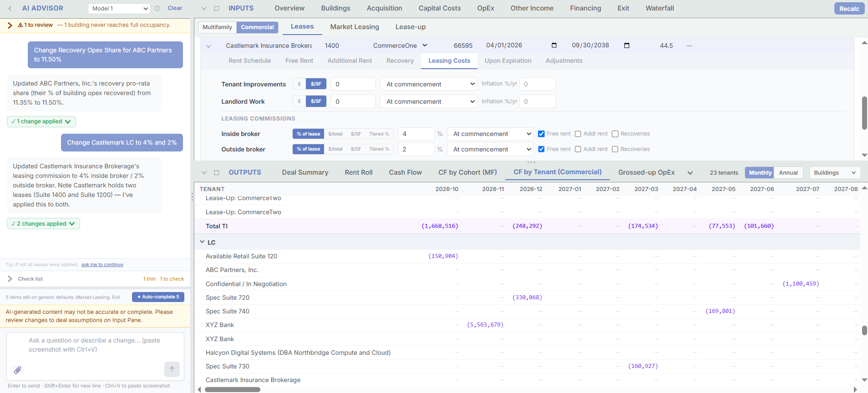Select $/total for Inside broker commission
Image resolution: width=868 pixels, height=393 pixels.
[x=335, y=134]
